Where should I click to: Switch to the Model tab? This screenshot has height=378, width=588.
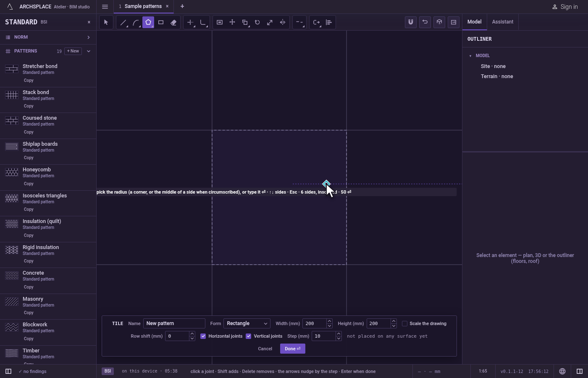tap(475, 22)
